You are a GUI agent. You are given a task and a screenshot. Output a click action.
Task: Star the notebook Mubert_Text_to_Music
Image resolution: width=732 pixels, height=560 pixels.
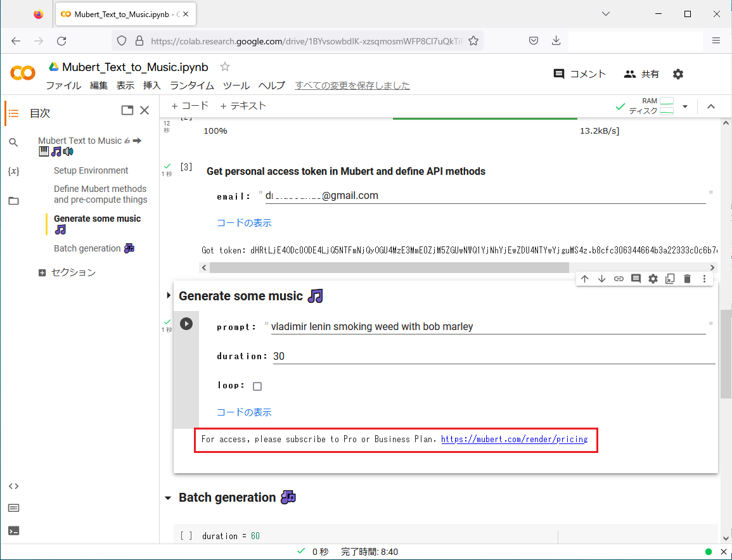click(x=224, y=67)
